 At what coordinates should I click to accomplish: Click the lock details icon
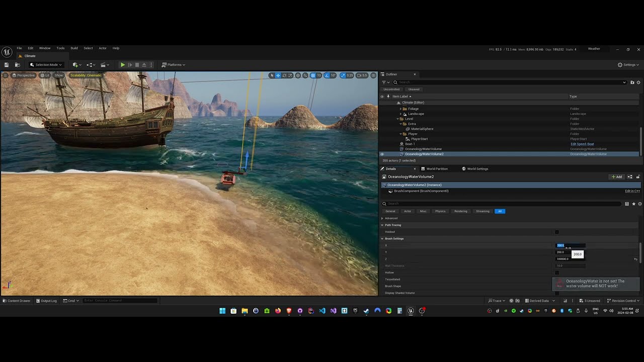pyautogui.click(x=638, y=177)
